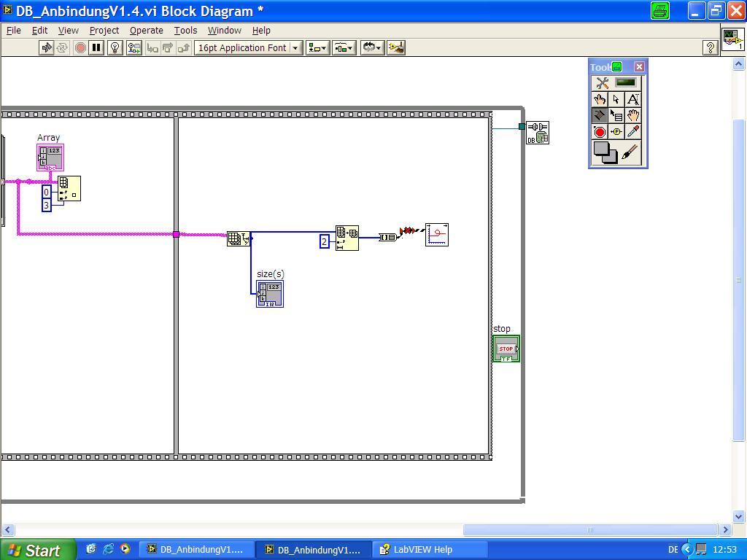This screenshot has height=560, width=747.
Task: Open the Align Objects dropdown
Action: [317, 47]
